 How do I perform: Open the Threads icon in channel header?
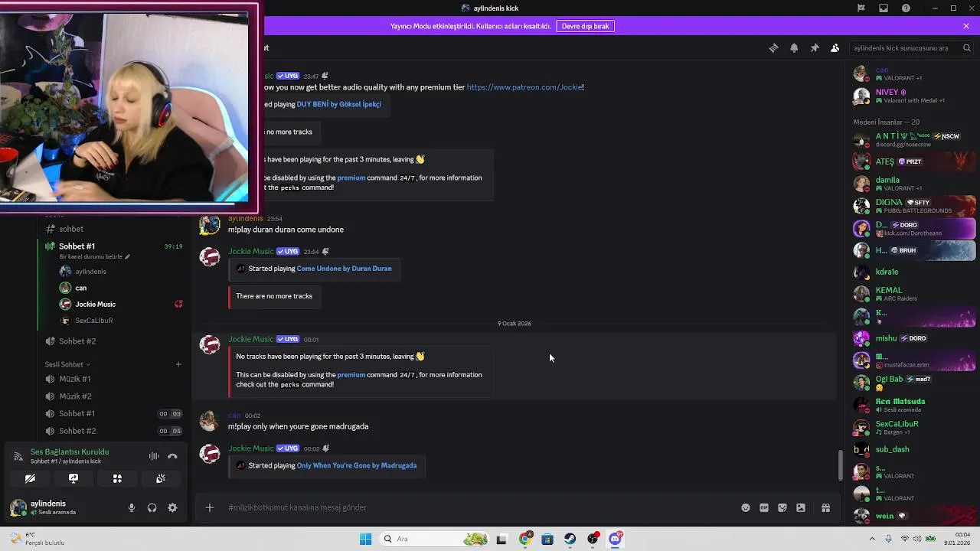773,47
